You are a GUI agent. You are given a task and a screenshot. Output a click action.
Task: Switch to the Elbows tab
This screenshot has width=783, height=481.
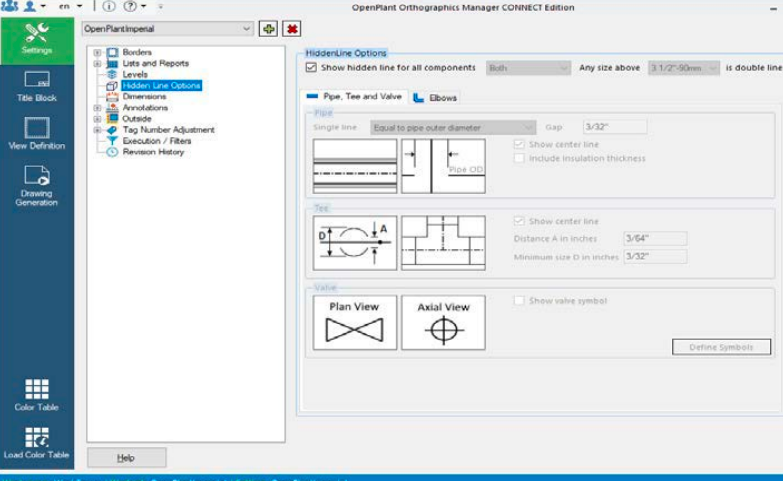(x=435, y=98)
